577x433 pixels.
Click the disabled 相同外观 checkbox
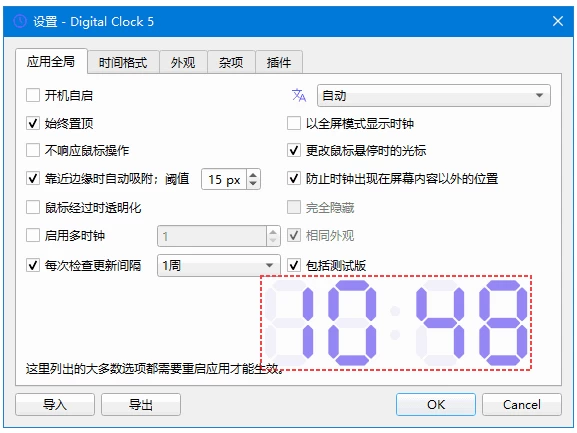pyautogui.click(x=294, y=235)
